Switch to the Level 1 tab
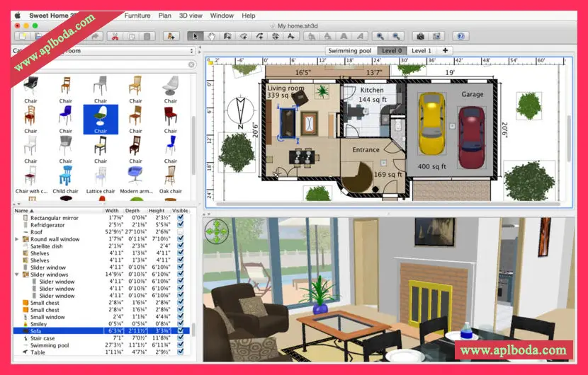The width and height of the screenshot is (588, 375). 421,51
